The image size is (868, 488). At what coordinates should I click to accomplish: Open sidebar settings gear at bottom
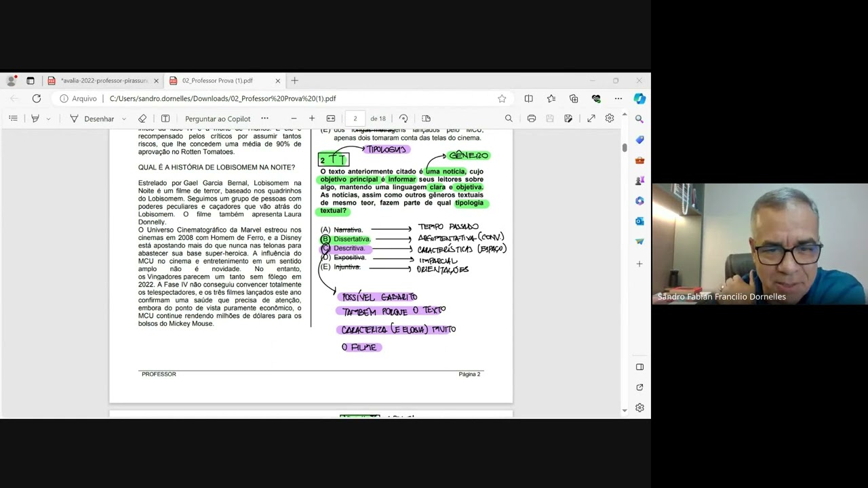pyautogui.click(x=639, y=407)
